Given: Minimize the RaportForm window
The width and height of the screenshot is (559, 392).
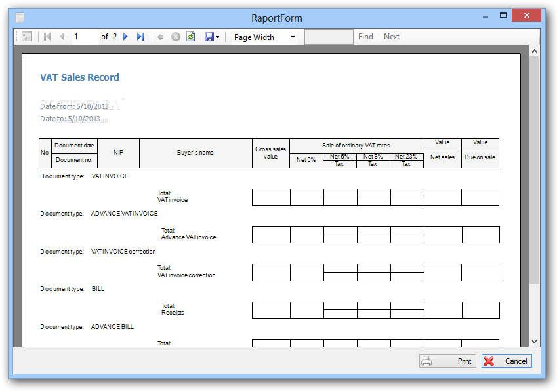Looking at the screenshot, I should tap(486, 16).
